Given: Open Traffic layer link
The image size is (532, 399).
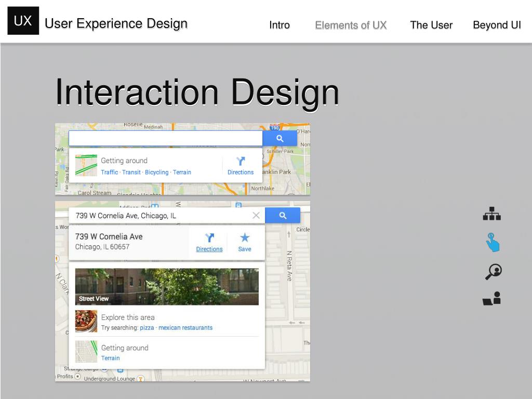Looking at the screenshot, I should tap(109, 172).
